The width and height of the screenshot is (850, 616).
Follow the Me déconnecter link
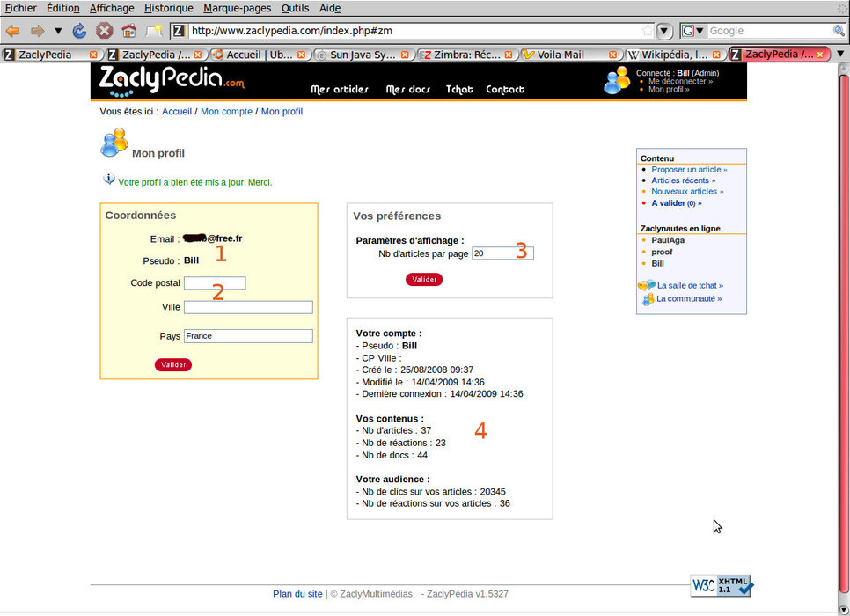679,81
